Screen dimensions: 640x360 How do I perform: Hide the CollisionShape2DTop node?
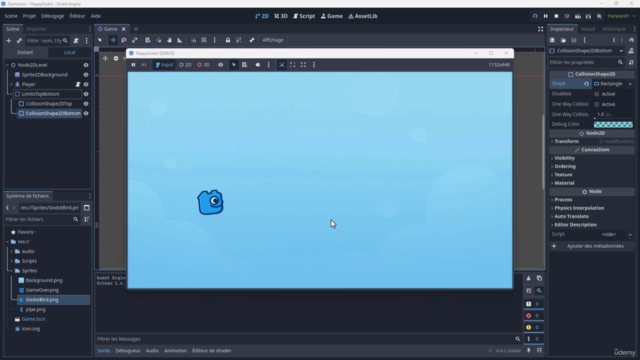86,104
